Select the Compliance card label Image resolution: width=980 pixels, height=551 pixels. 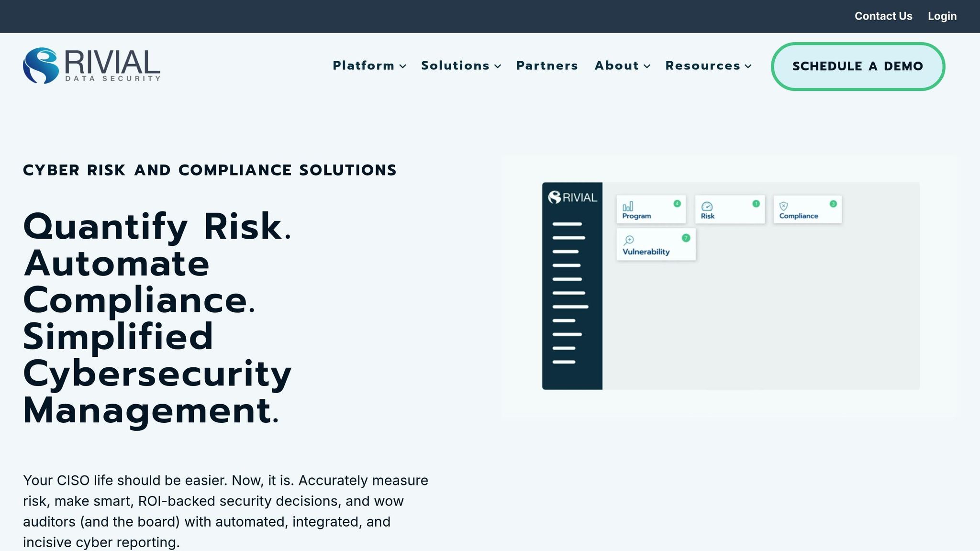pos(799,216)
